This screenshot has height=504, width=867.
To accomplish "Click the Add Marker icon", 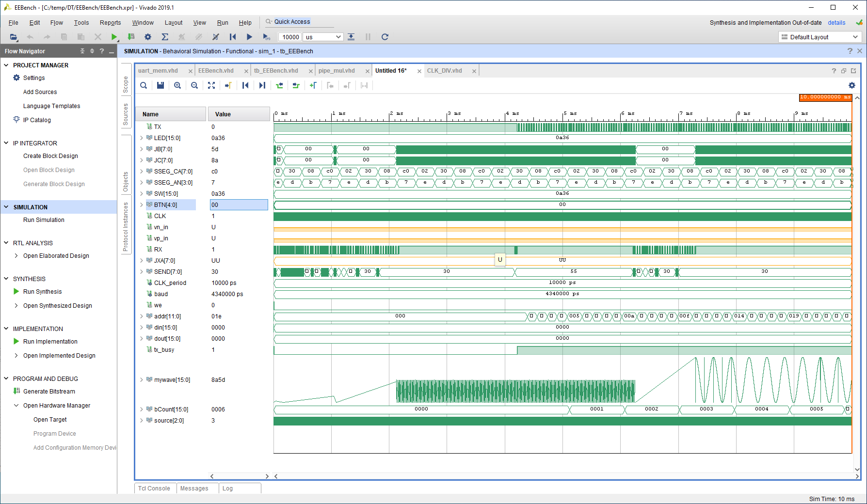I will coord(313,85).
